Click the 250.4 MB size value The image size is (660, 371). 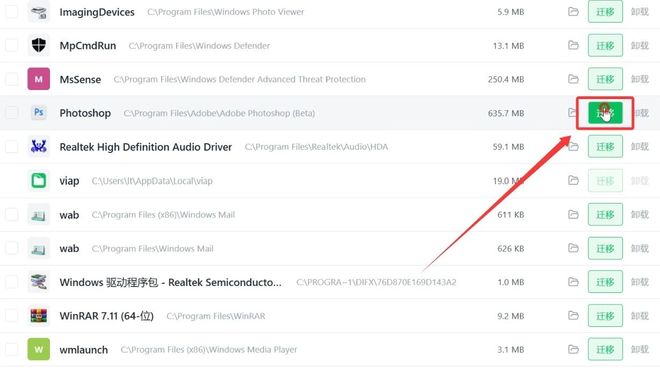506,79
